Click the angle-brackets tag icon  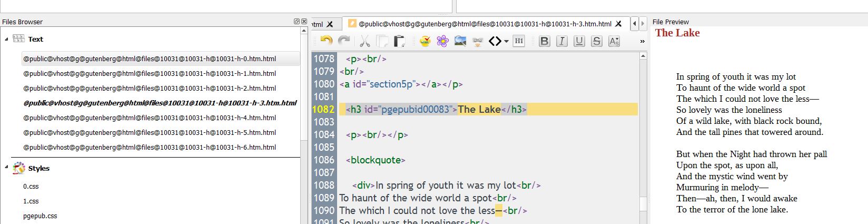pyautogui.click(x=495, y=41)
